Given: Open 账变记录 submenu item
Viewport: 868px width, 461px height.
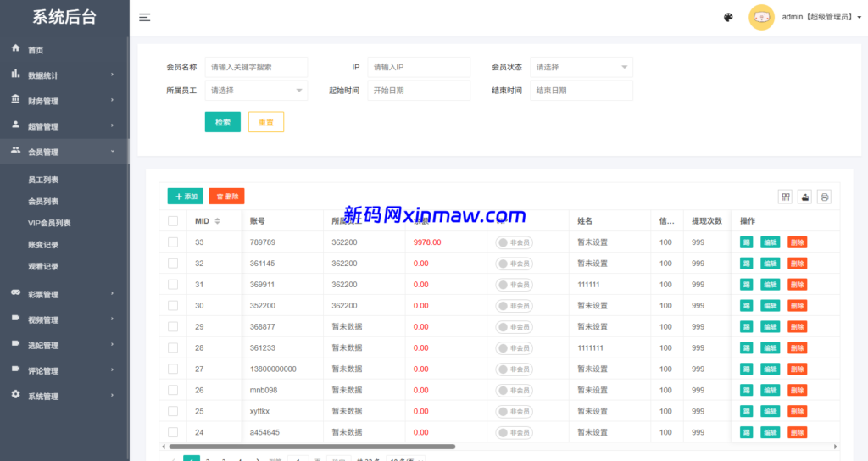Looking at the screenshot, I should tap(43, 245).
